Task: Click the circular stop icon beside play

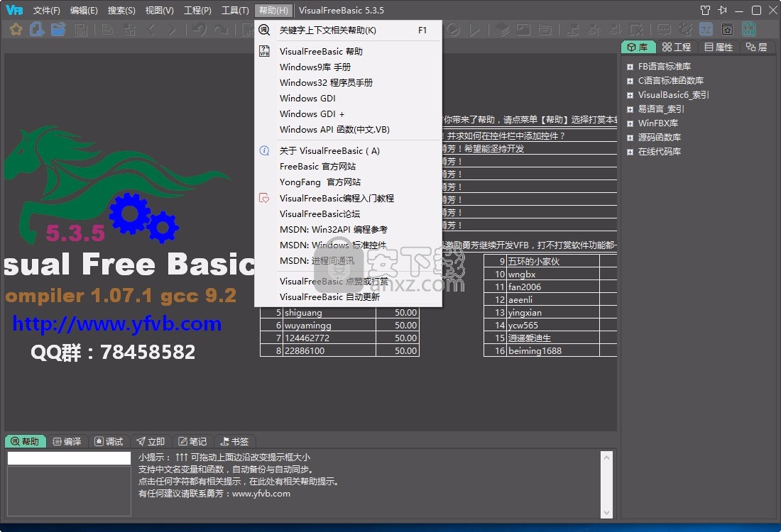Action: click(453, 30)
